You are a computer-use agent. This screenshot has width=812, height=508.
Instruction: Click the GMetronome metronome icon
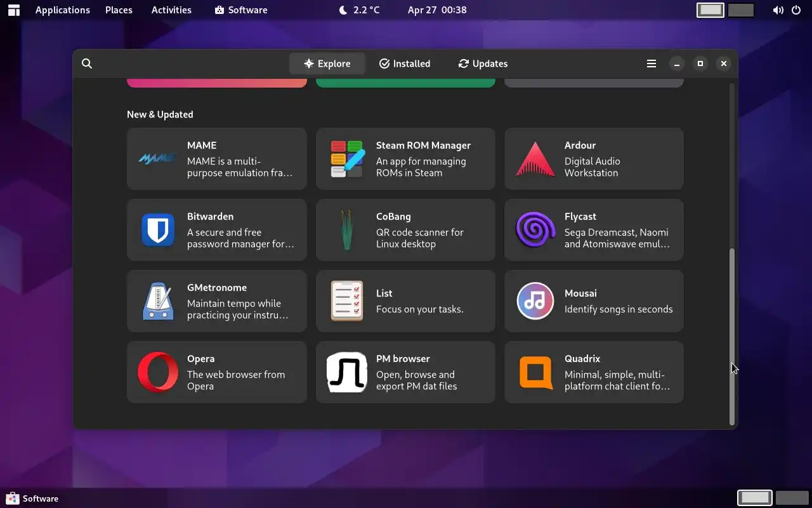coord(158,301)
